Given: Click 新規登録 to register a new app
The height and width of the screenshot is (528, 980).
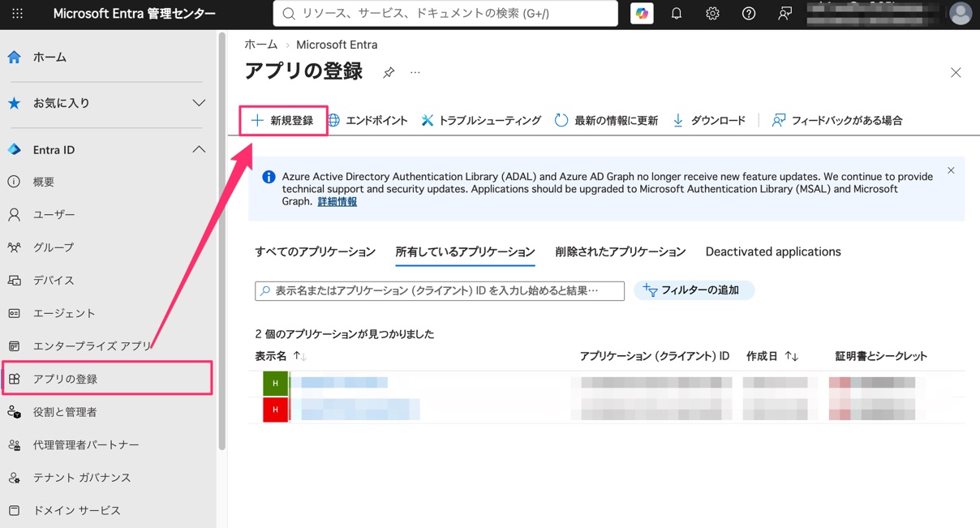Looking at the screenshot, I should [x=282, y=120].
